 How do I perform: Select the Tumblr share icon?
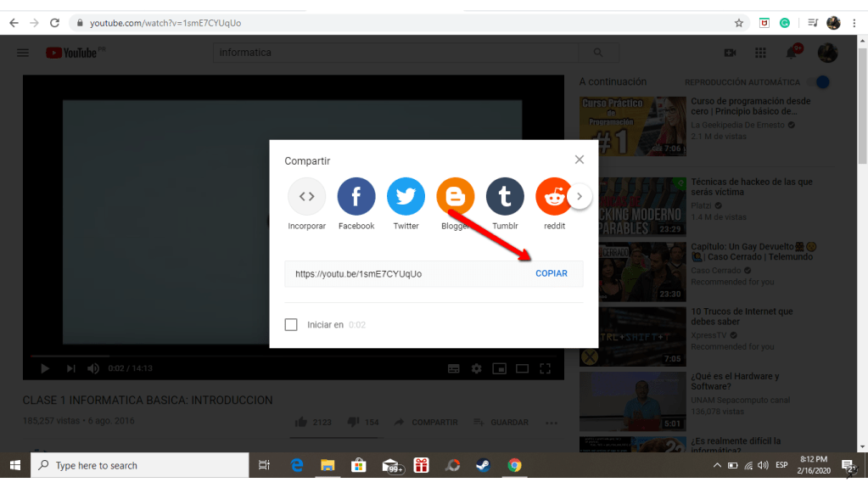[505, 196]
